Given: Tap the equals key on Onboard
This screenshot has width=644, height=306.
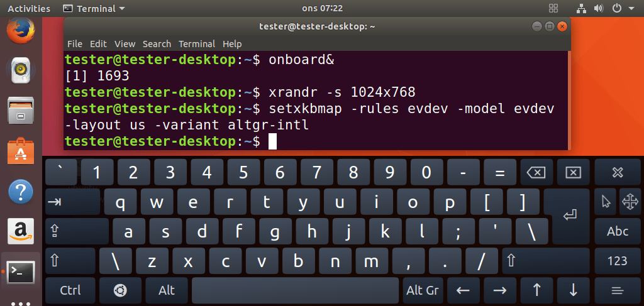Looking at the screenshot, I should [500, 172].
